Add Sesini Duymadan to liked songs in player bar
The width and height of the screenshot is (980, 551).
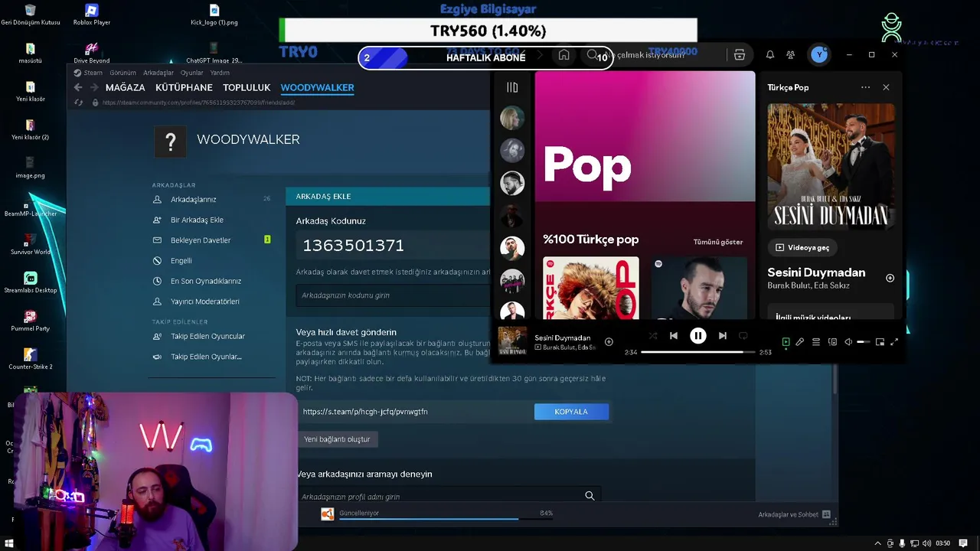(609, 342)
